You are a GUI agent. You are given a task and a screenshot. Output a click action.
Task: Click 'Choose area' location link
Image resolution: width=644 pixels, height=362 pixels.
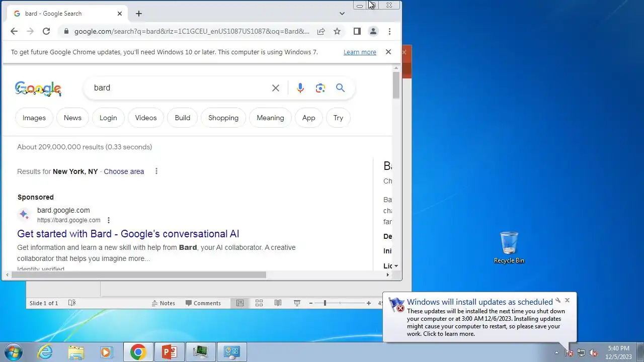(x=124, y=171)
